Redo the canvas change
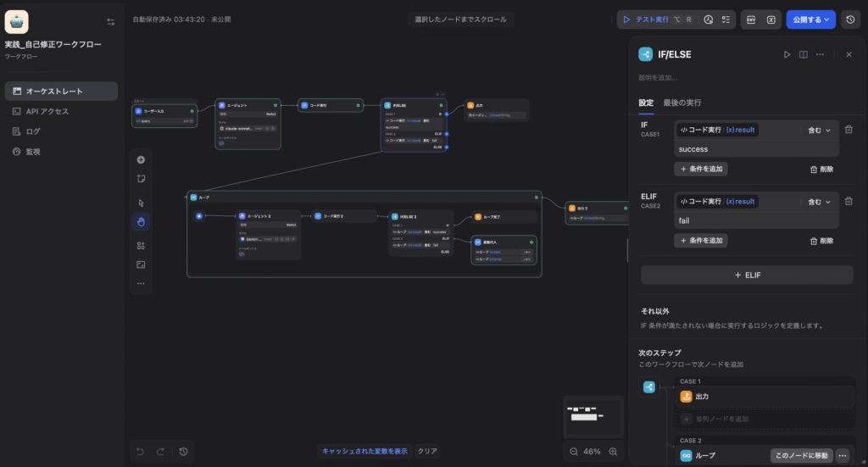 160,452
